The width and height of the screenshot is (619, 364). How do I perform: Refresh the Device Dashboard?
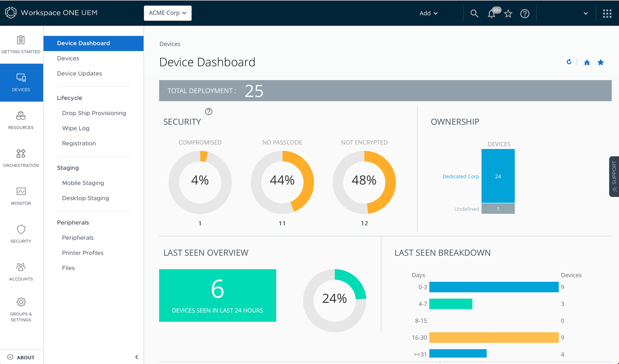pyautogui.click(x=569, y=62)
